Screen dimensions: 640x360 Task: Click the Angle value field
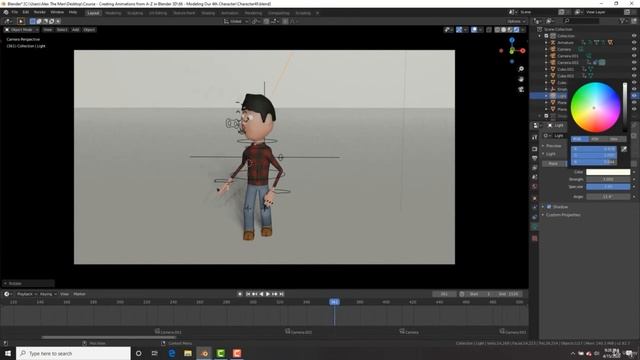pos(608,197)
